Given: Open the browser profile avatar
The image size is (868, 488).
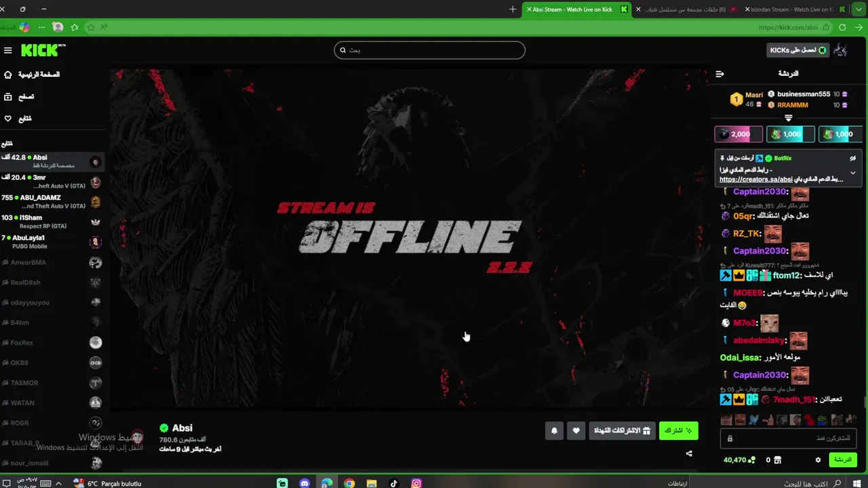Looking at the screenshot, I should coord(58,28).
